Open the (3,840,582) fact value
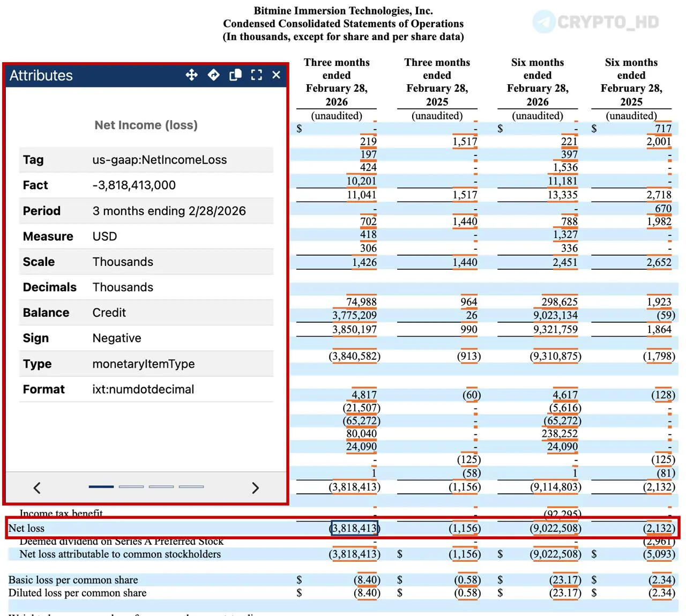The width and height of the screenshot is (686, 616). coord(354,356)
